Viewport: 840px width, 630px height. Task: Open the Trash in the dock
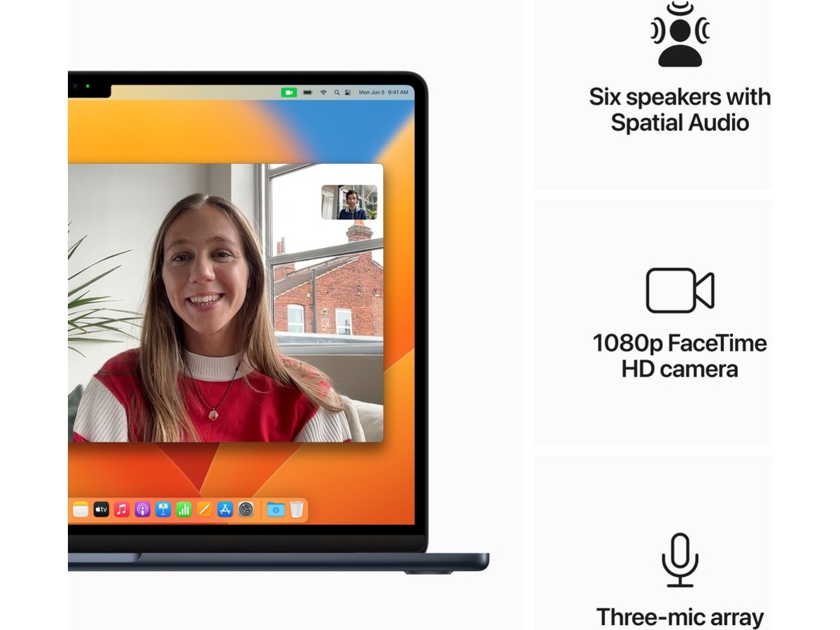coord(297,510)
